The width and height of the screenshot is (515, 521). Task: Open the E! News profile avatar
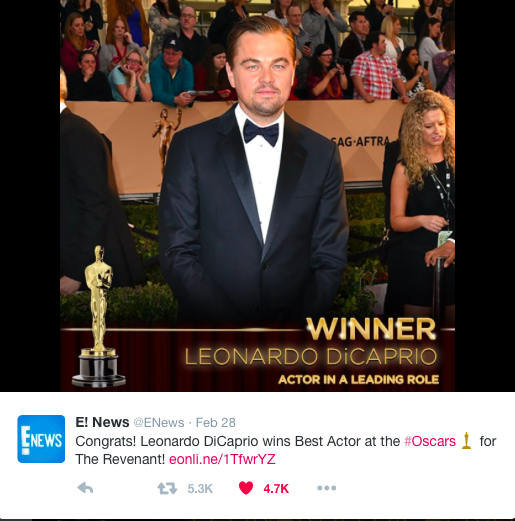coord(41,439)
